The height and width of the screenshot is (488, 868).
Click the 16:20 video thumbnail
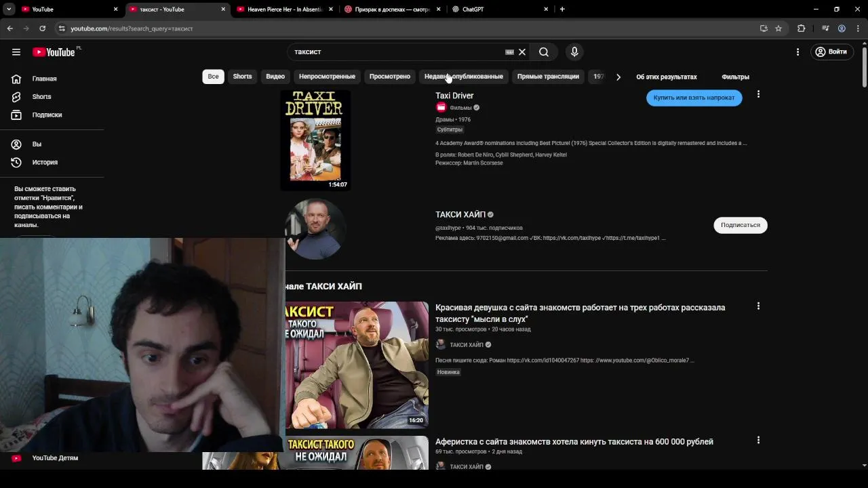[357, 365]
